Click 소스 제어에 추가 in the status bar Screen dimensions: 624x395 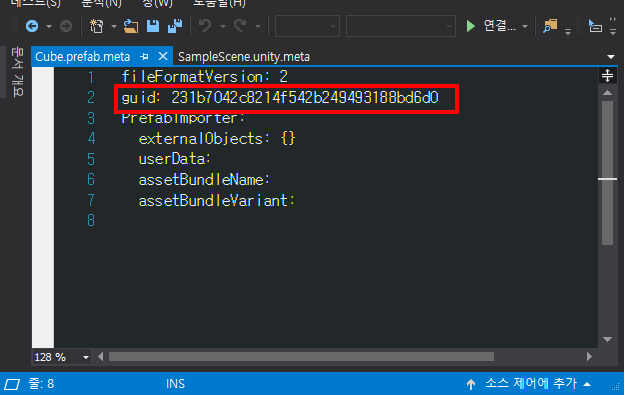(531, 383)
